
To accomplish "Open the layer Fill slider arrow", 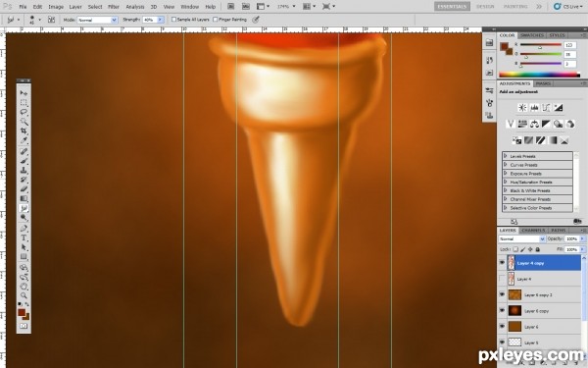I will (x=583, y=249).
